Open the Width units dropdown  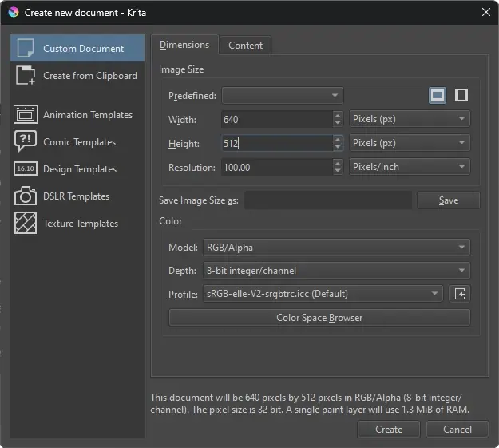click(x=410, y=119)
